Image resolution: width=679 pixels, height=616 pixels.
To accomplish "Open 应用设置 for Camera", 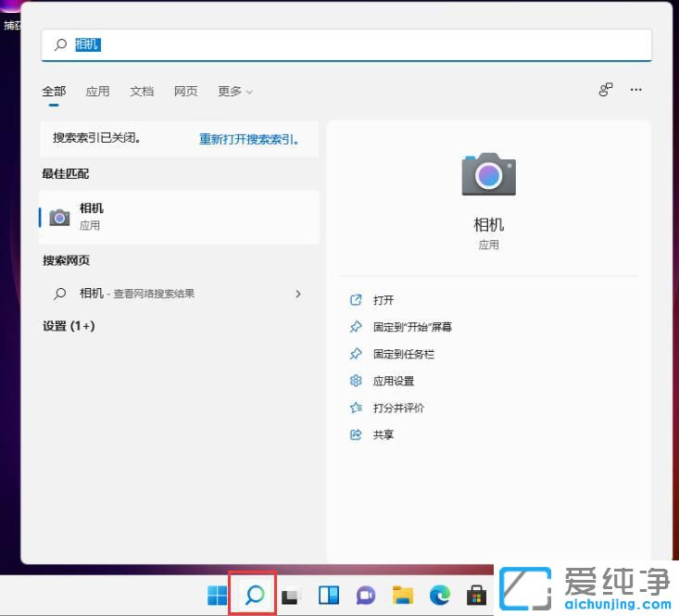I will (394, 381).
